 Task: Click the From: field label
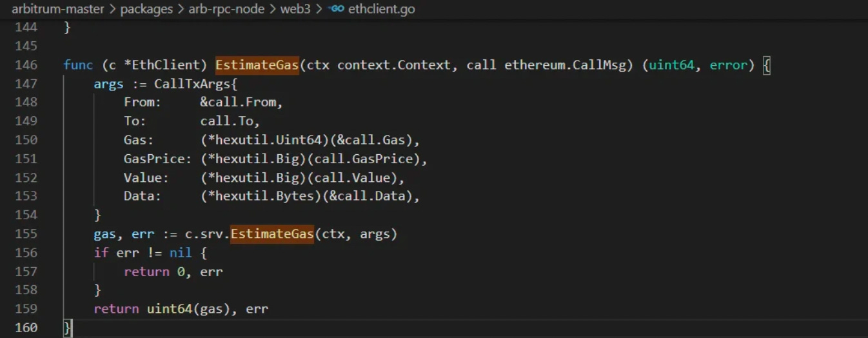pyautogui.click(x=143, y=103)
